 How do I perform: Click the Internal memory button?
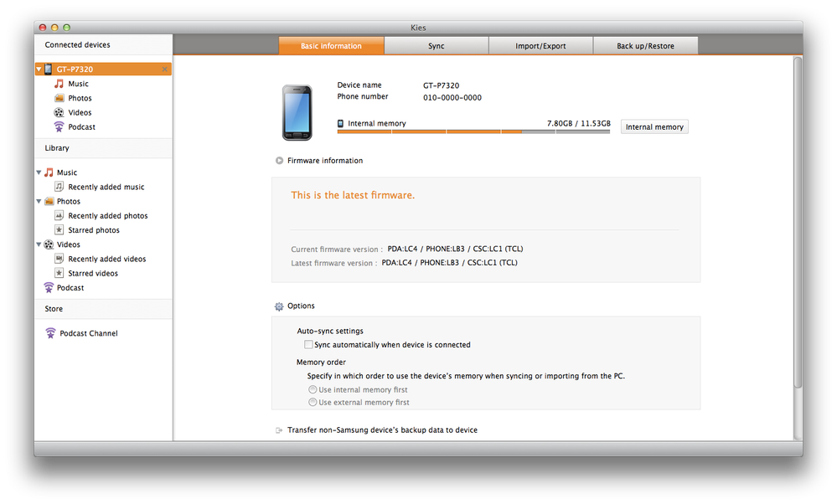[654, 127]
